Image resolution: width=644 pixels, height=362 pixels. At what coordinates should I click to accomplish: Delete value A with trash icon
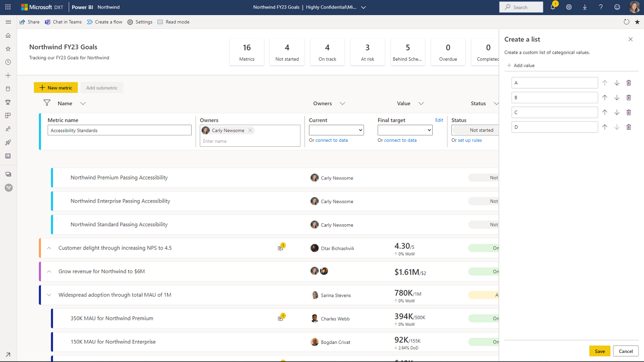[x=628, y=83]
